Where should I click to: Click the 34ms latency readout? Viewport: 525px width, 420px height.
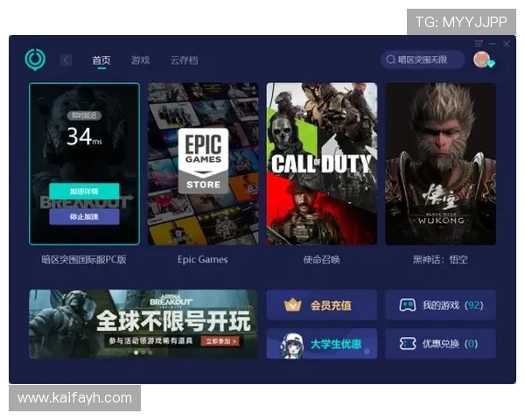tap(84, 136)
